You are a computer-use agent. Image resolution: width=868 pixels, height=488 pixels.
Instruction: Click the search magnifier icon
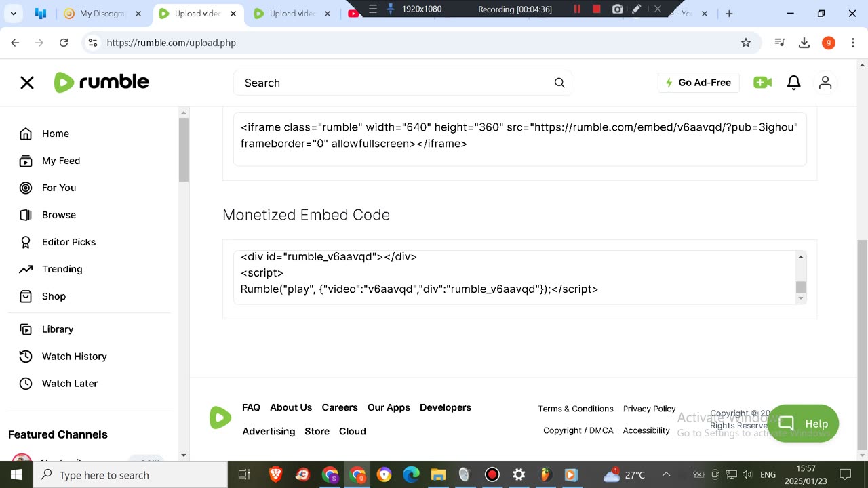(x=559, y=83)
